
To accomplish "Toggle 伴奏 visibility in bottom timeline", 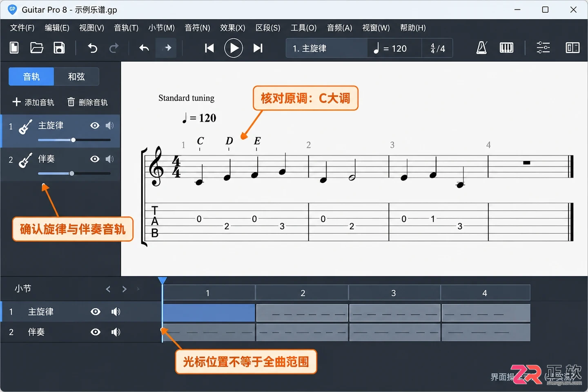I will coord(96,332).
